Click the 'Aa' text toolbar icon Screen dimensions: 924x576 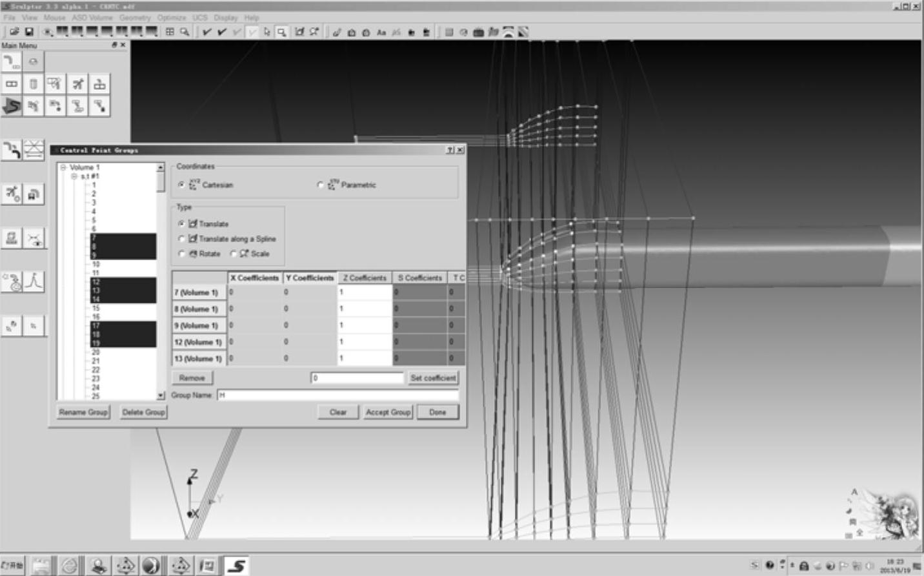(381, 32)
